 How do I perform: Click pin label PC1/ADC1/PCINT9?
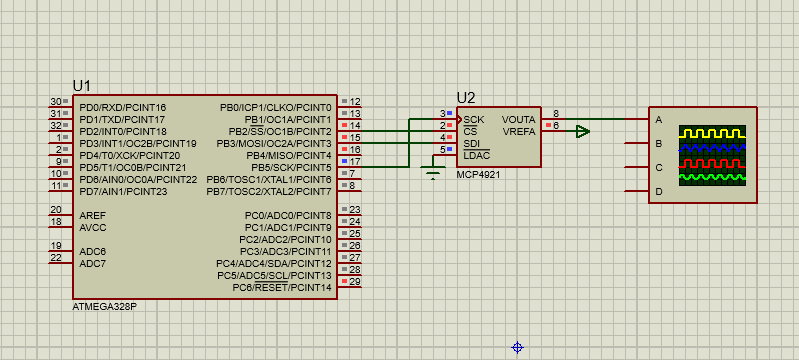[288, 227]
